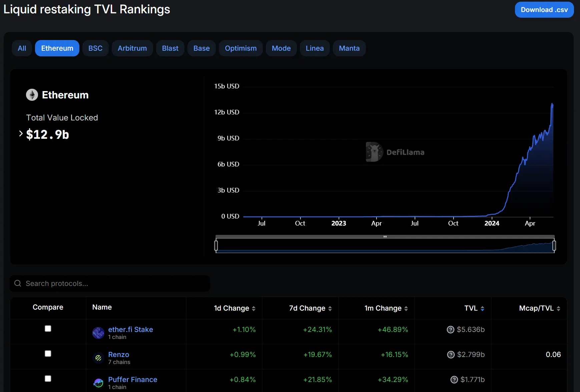Viewport: 580px width, 392px height.
Task: Click the search magnifier icon
Action: 18,283
